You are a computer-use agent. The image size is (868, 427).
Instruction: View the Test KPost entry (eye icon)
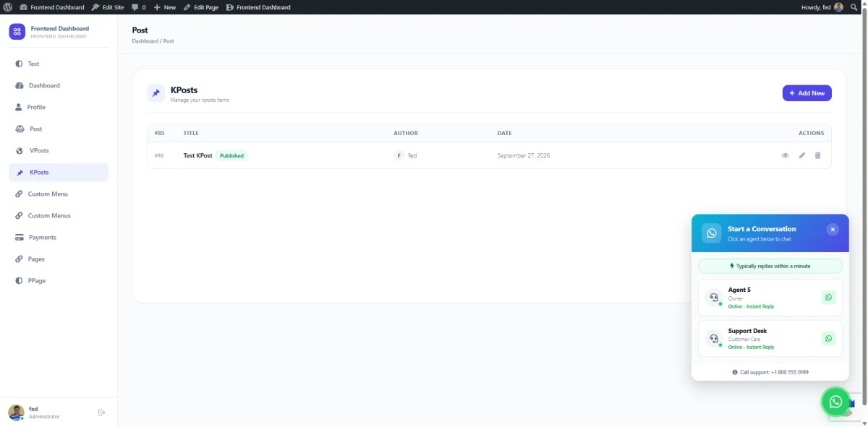pos(785,155)
